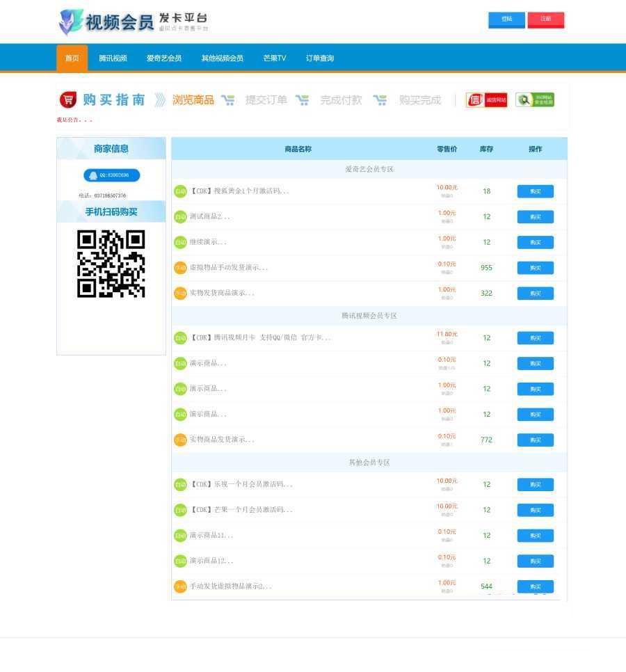626x672 pixels.
Task: Open product 虚拟物品手动发货演示
Action: pos(229,268)
